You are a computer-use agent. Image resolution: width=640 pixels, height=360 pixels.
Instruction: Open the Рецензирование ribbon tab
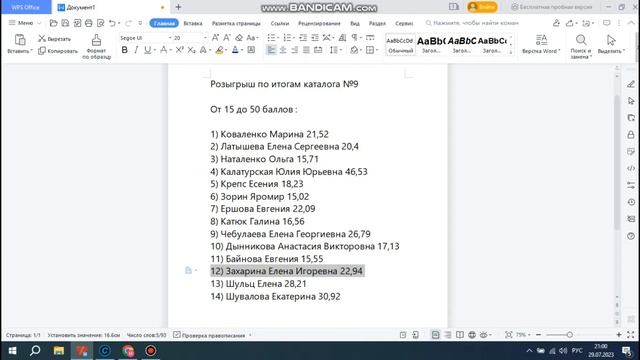319,23
